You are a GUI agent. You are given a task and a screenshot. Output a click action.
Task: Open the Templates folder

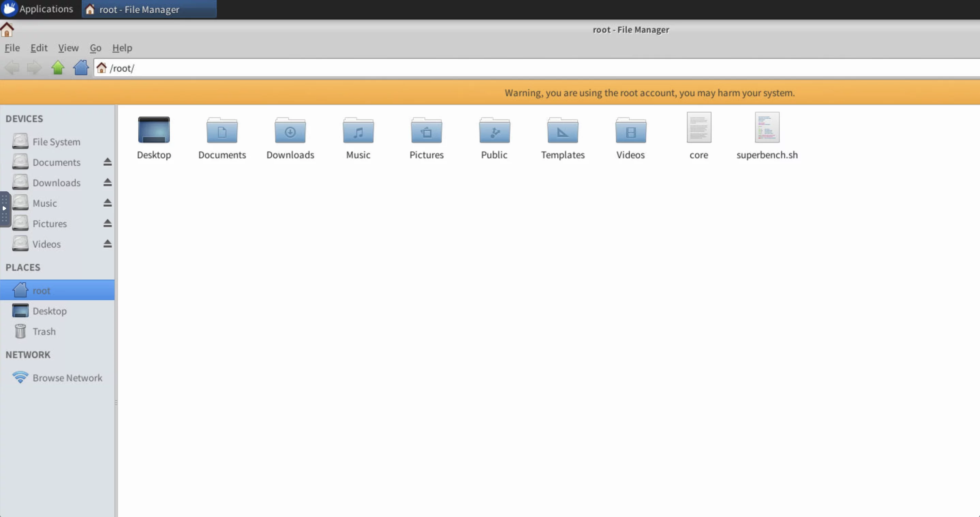[x=562, y=131]
